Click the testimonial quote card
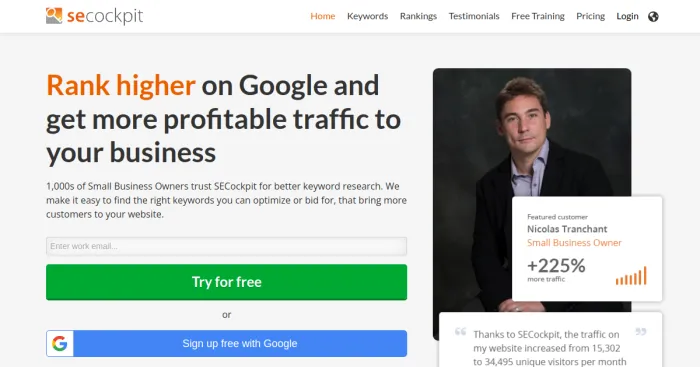 point(550,340)
